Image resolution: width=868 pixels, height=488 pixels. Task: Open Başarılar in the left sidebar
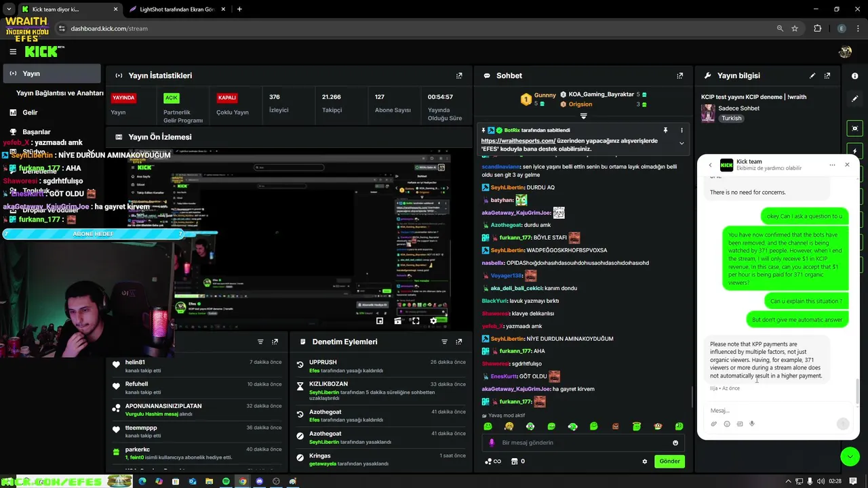pyautogui.click(x=37, y=131)
